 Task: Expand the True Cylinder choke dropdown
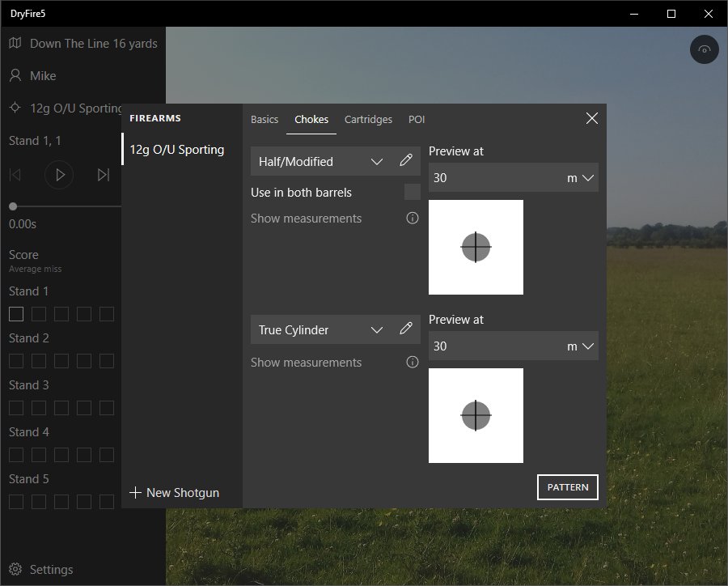click(376, 330)
